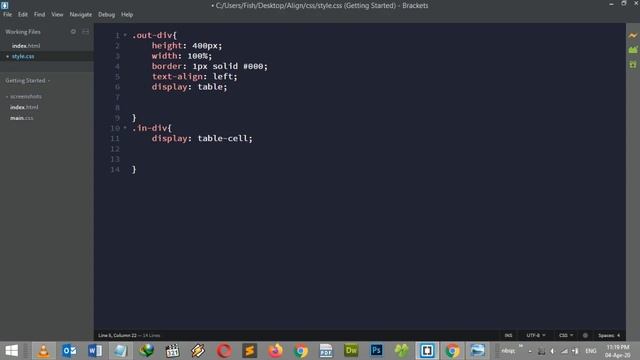Click the Working Files gear settings icon

coord(73,31)
